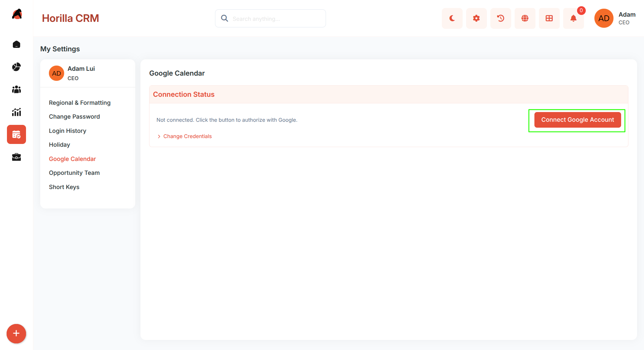This screenshot has height=350, width=644.
Task: Click the Connection Status heading
Action: coord(184,94)
